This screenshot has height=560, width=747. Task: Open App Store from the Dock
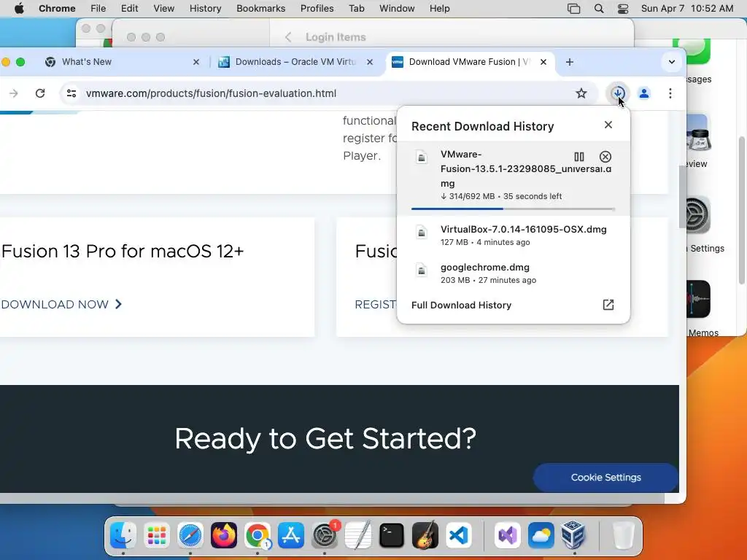(290, 535)
